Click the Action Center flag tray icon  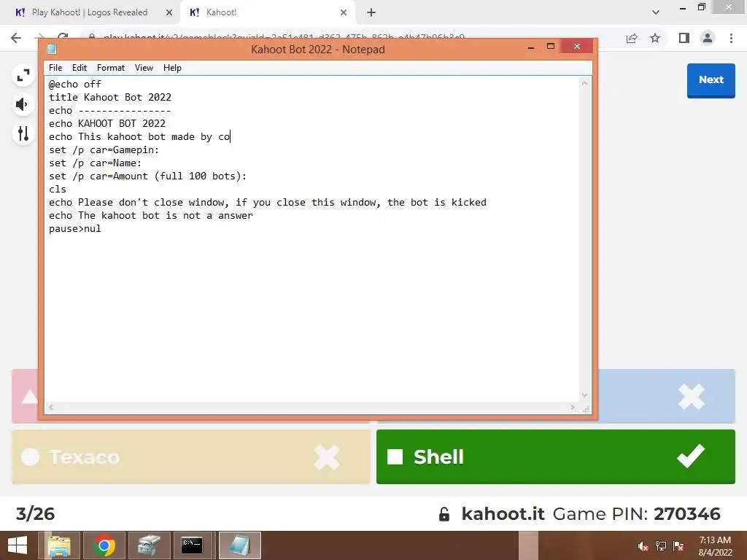tap(678, 546)
